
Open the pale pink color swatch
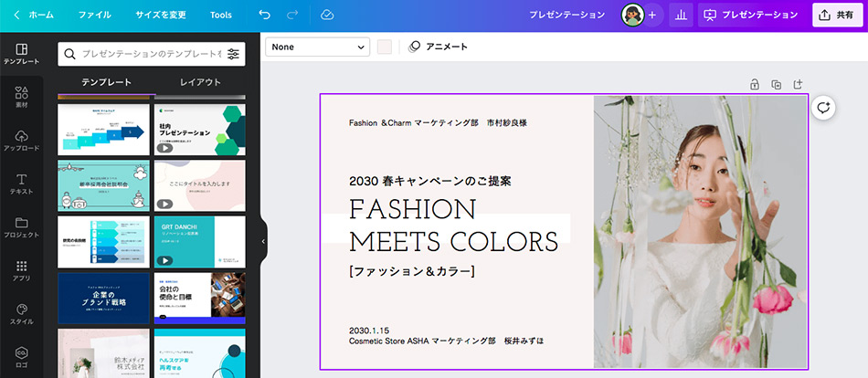[385, 47]
